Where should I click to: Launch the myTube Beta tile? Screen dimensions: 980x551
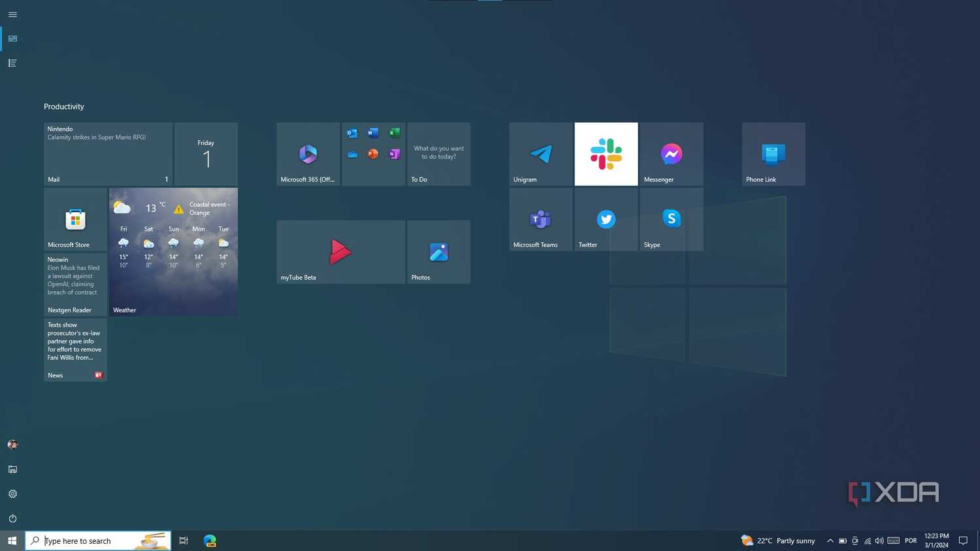coord(341,252)
